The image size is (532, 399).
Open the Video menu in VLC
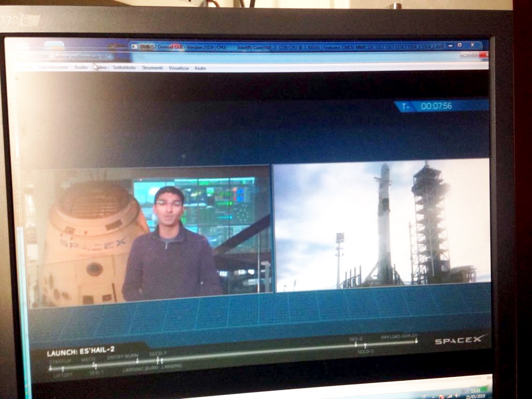[101, 67]
